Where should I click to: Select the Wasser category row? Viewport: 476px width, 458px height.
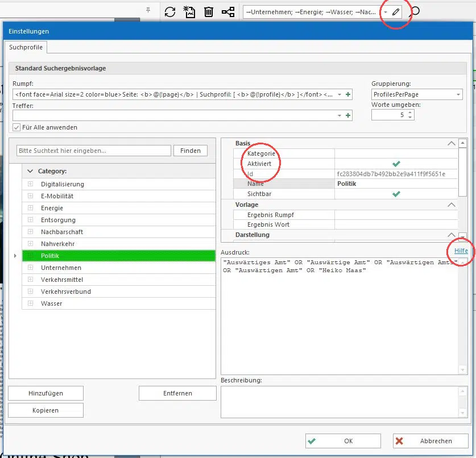tap(119, 303)
